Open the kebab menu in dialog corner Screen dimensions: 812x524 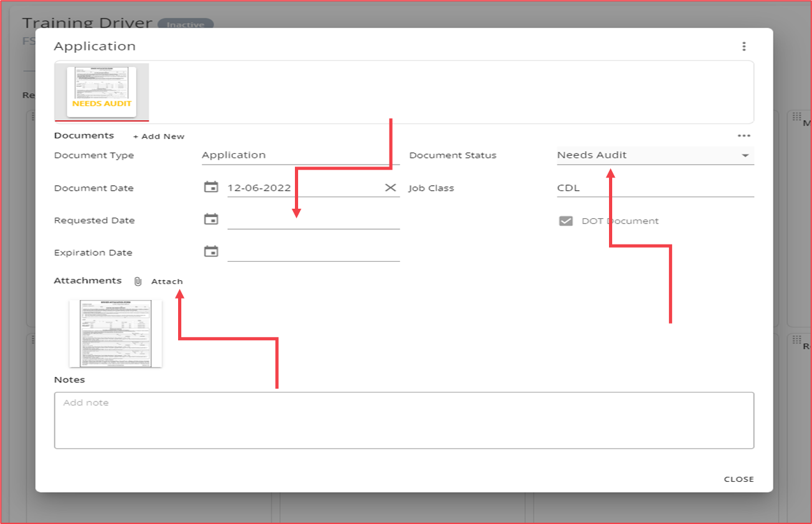click(744, 45)
